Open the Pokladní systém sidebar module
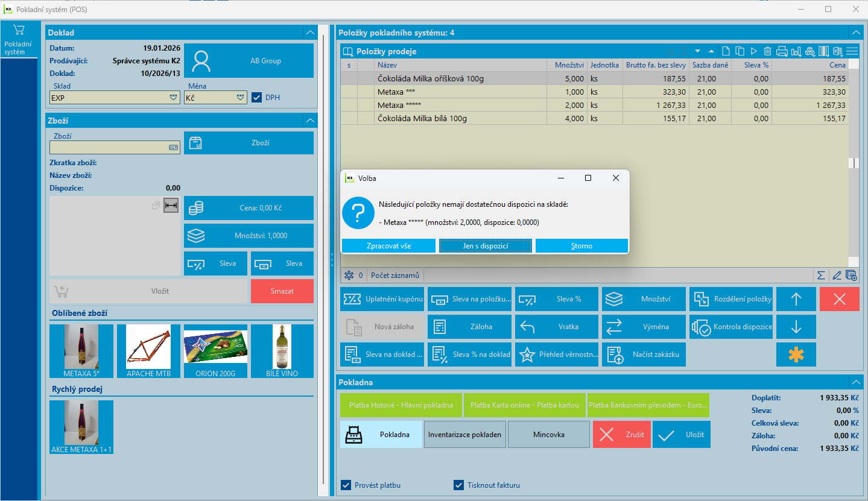The width and height of the screenshot is (868, 501). (19, 40)
